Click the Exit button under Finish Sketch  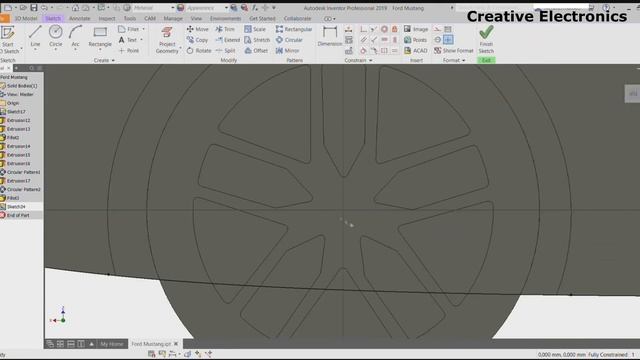[486, 60]
